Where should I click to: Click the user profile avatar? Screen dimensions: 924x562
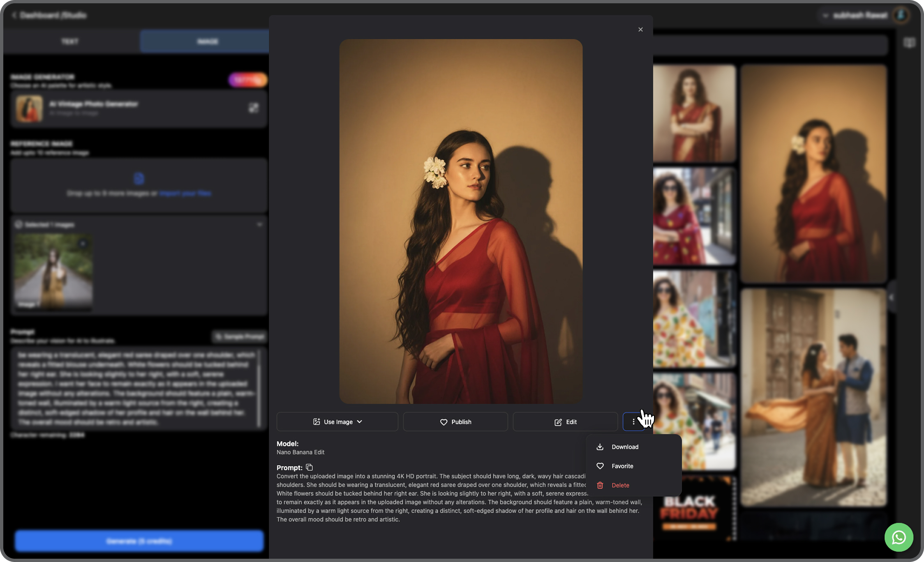click(901, 15)
